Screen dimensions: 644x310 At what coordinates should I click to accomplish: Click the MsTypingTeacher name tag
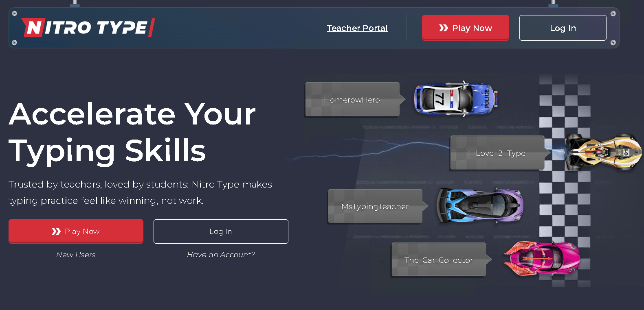[x=375, y=206]
